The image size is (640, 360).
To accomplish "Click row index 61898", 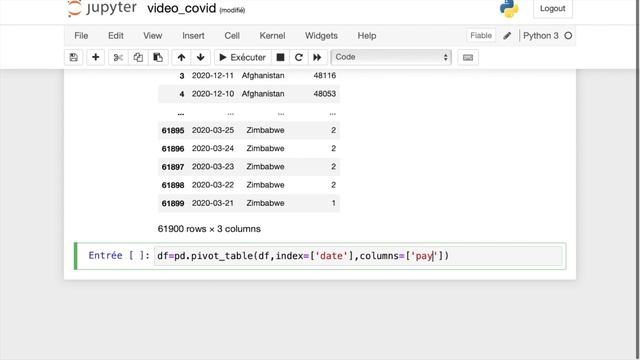I will point(173,185).
